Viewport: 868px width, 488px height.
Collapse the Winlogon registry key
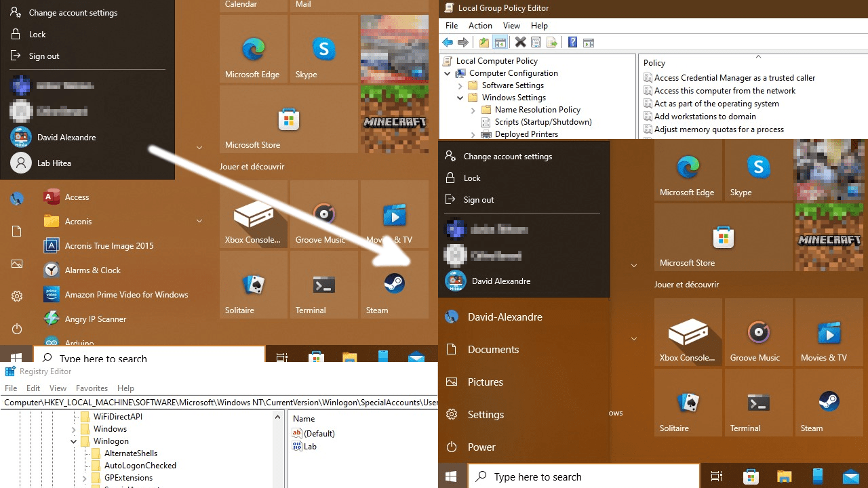pos(74,441)
